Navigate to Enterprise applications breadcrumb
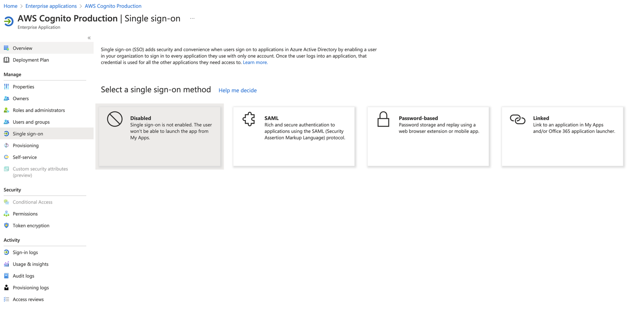644x316 pixels. tap(51, 6)
